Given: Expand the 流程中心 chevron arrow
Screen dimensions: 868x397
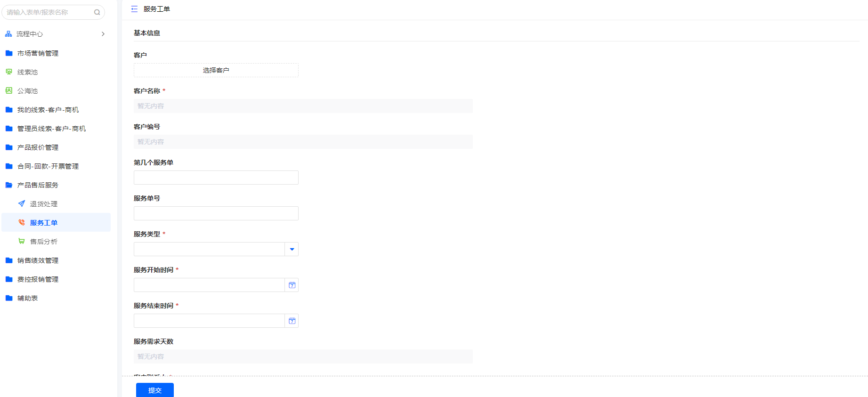Looking at the screenshot, I should 103,34.
